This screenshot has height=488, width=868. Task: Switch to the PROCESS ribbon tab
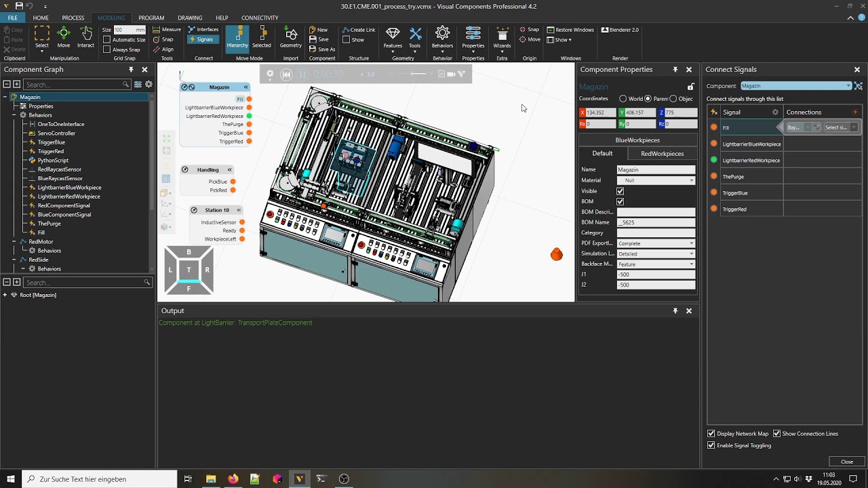tap(73, 18)
